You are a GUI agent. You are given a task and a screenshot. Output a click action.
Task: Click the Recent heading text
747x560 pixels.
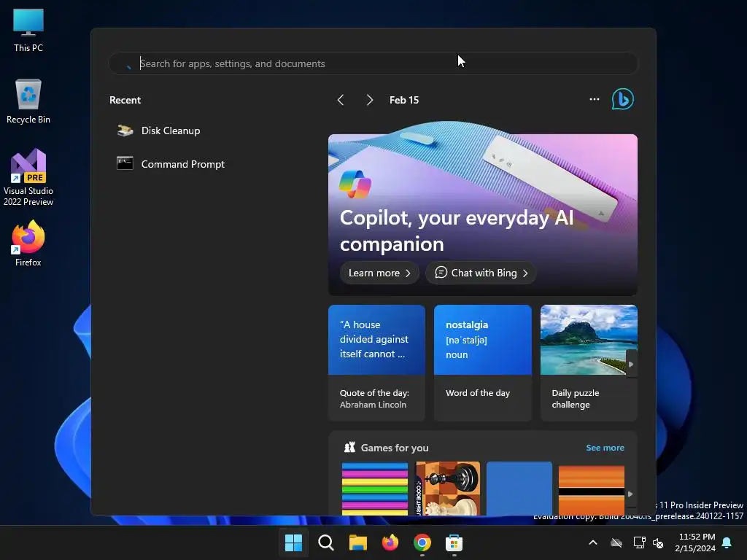coord(125,100)
